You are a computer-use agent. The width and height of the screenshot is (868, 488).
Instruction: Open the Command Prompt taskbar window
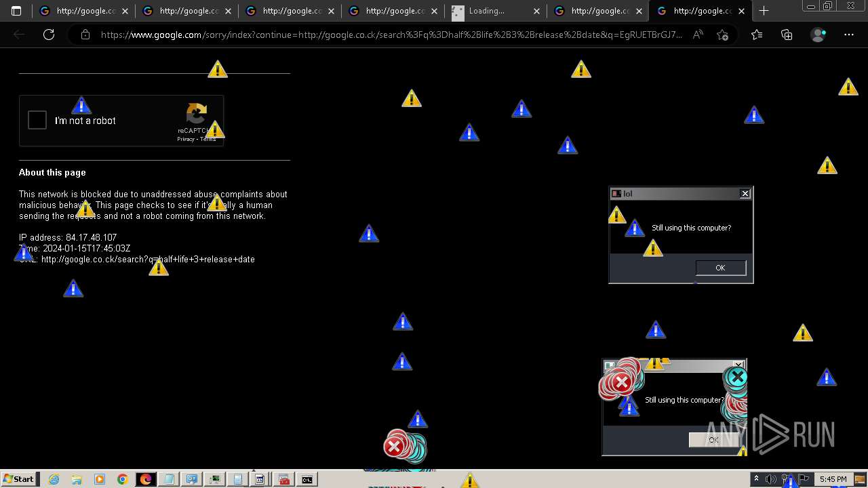click(x=307, y=479)
